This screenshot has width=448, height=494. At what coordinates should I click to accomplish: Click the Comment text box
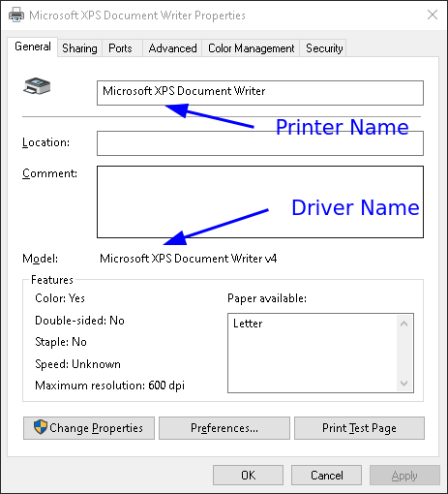[260, 202]
